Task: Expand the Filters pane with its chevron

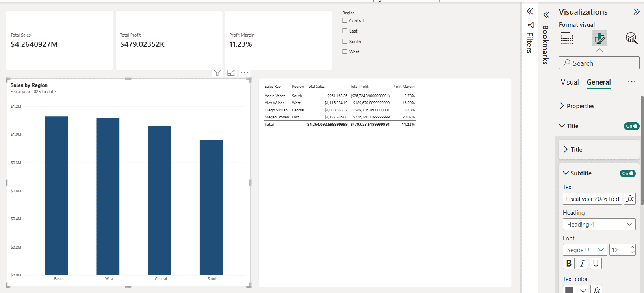Action: (x=530, y=11)
